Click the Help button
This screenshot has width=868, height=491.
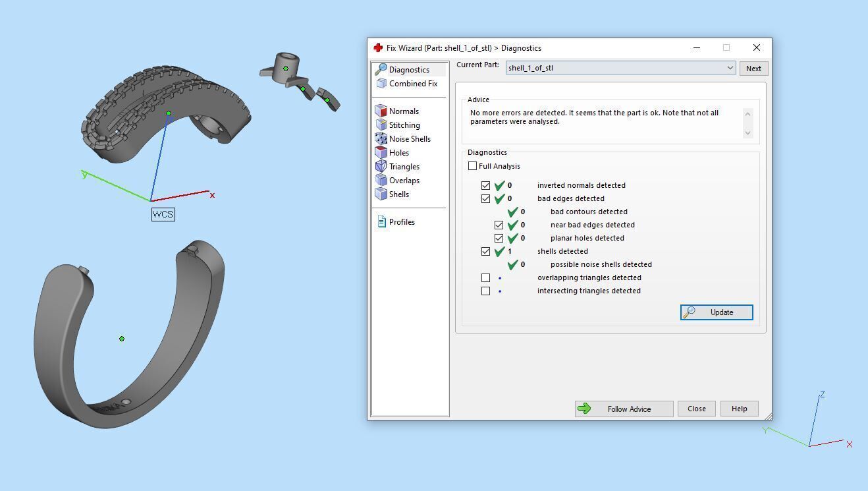[x=739, y=409]
